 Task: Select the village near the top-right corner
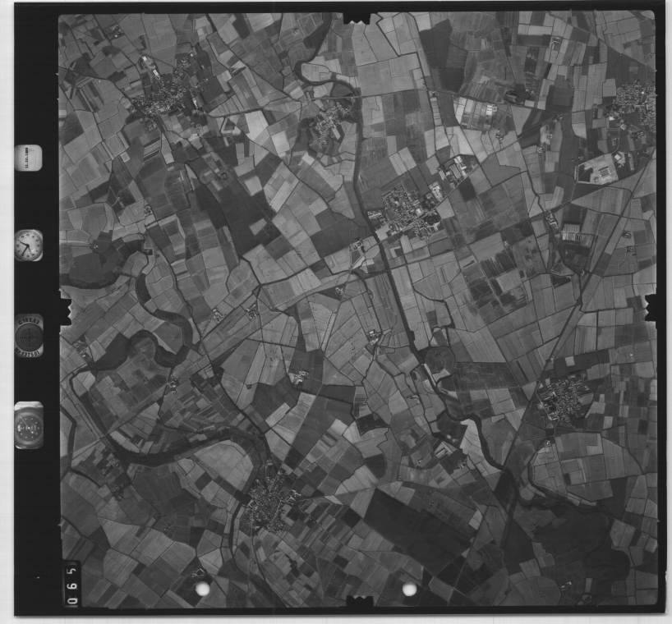[x=636, y=107]
